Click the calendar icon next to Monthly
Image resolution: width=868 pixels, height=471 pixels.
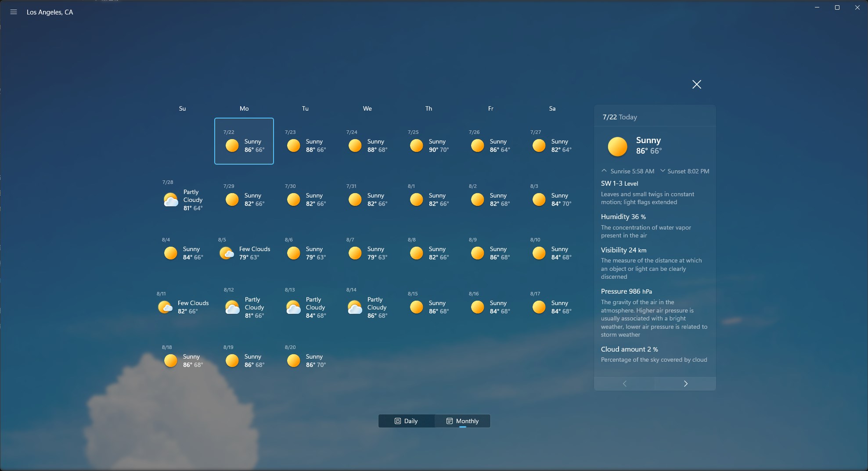click(x=450, y=421)
